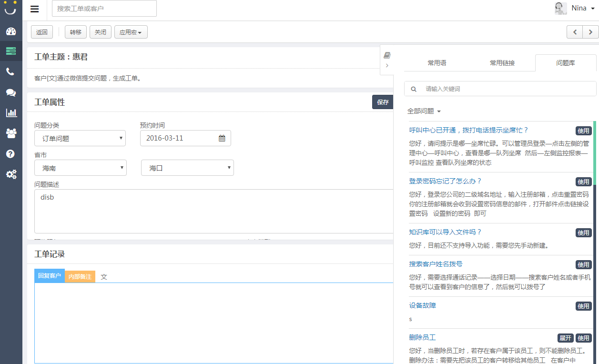Expand the 全部问题 filter dropdown
Image resolution: width=599 pixels, height=364 pixels.
pos(423,111)
